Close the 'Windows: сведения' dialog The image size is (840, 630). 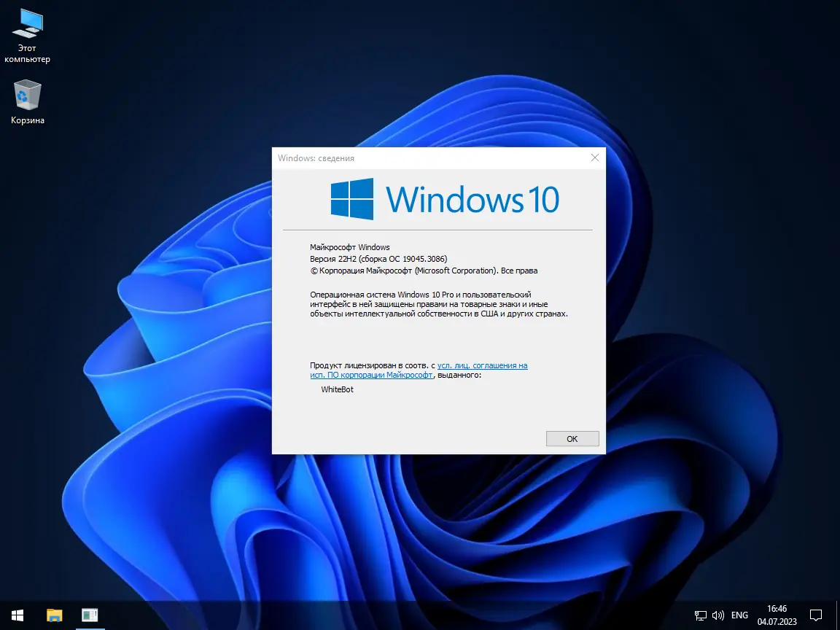click(595, 157)
